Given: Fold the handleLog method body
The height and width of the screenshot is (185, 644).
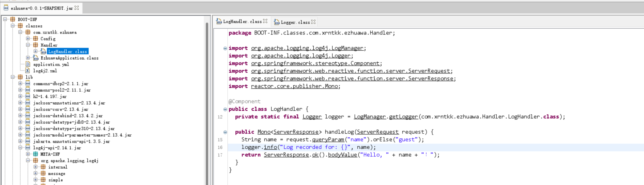Looking at the screenshot, I should tap(225, 132).
